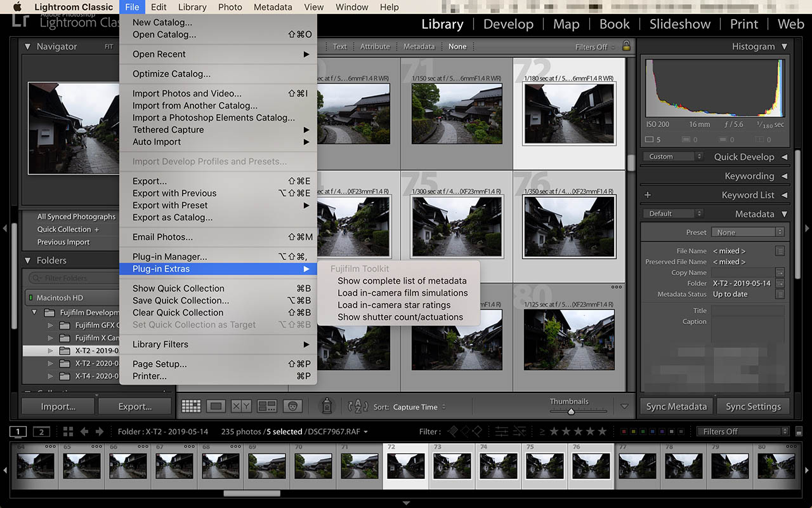This screenshot has width=812, height=508.
Task: Collapse the Navigator panel
Action: pos(27,46)
